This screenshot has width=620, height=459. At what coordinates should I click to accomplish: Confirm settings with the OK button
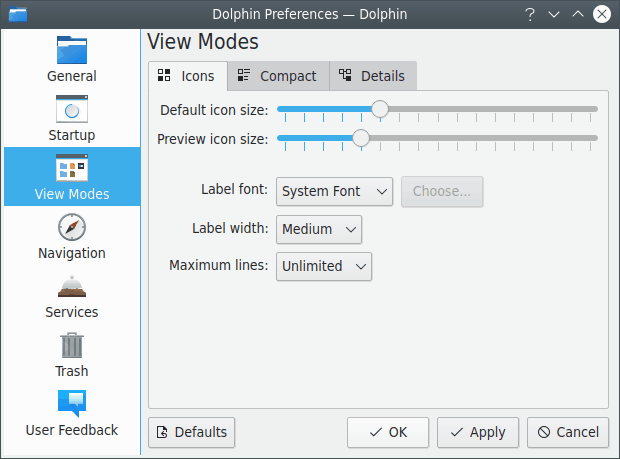coord(387,432)
